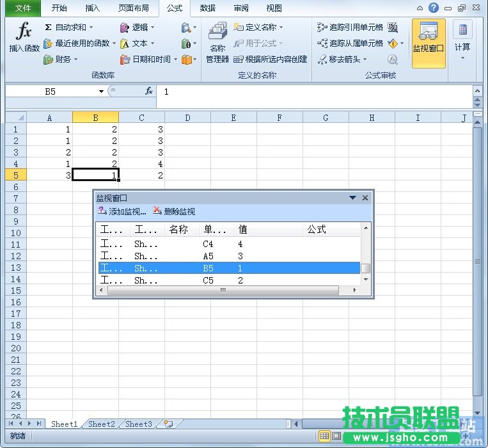Viewport: 488px width, 448px height.
Task: Click the Watch Window horizontal scrollbar
Action: click(224, 291)
